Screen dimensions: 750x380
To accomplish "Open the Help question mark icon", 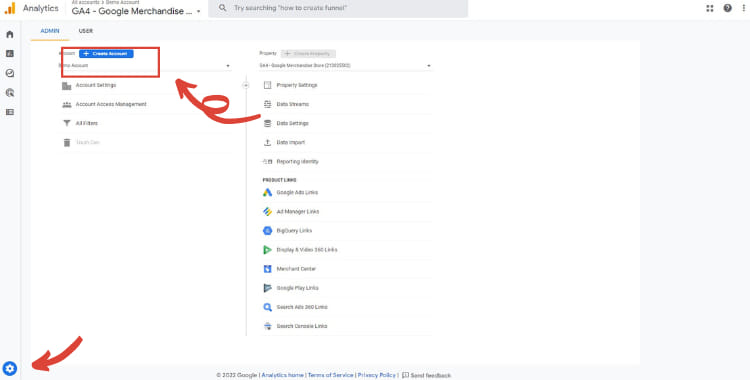I will tap(728, 8).
